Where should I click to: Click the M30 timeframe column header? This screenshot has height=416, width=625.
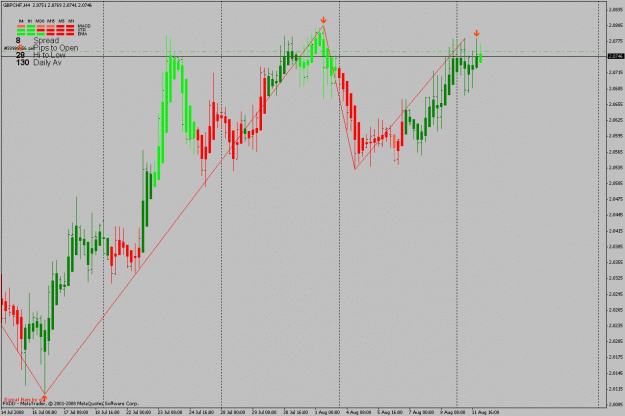(x=41, y=21)
